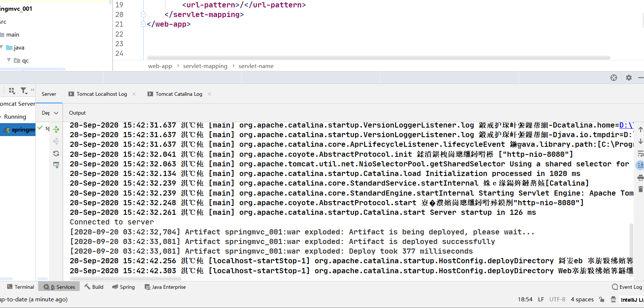Viewport: 644px width, 308px height.
Task: Change the 4 spaces indent setting
Action: click(x=582, y=299)
